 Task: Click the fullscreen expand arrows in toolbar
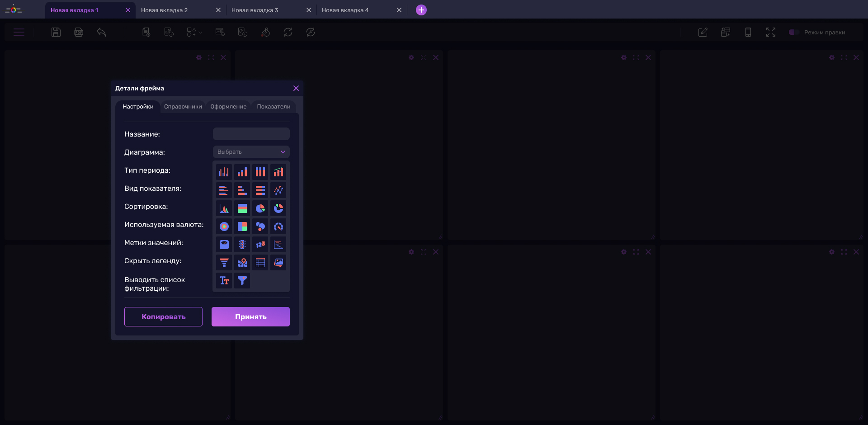click(x=771, y=32)
